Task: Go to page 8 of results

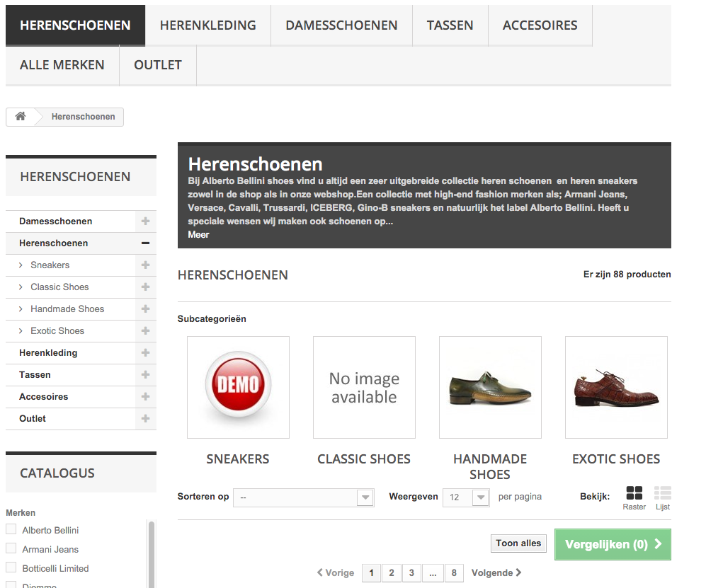Action: (454, 572)
